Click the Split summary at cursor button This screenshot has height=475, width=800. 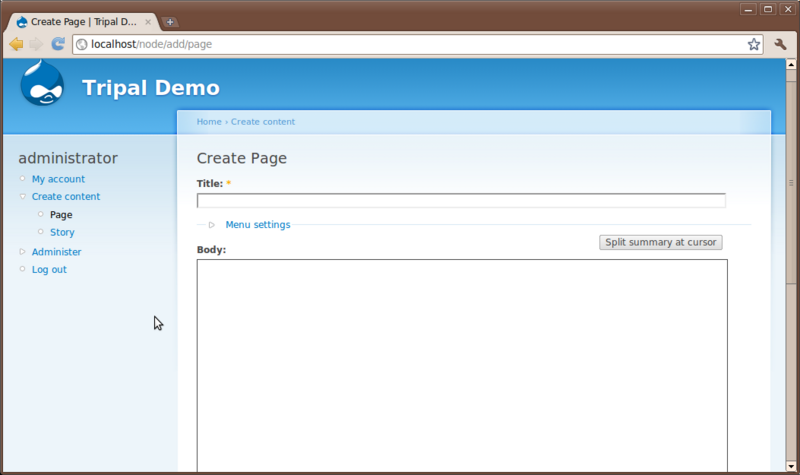point(661,242)
